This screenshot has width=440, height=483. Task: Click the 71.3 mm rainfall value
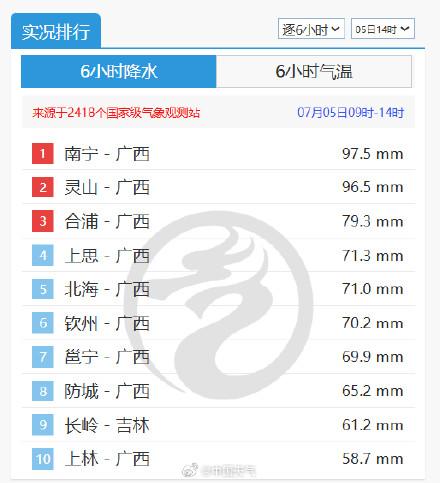point(373,256)
